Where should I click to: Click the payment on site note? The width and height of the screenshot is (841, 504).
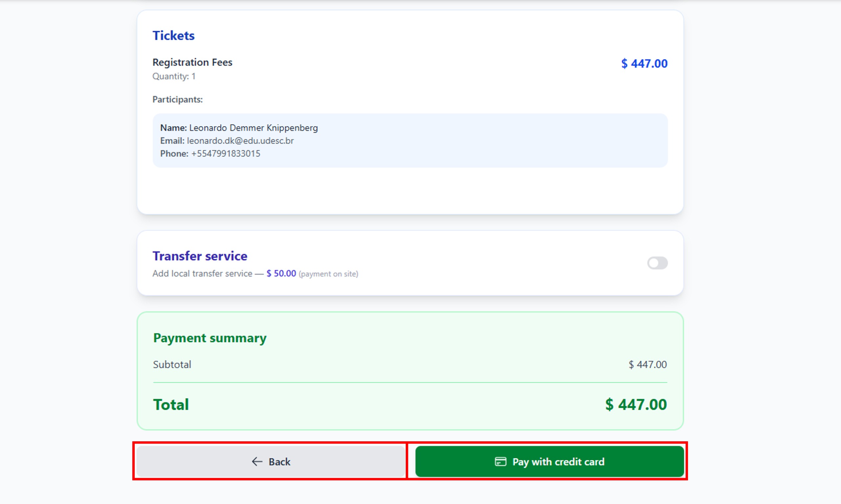click(328, 274)
